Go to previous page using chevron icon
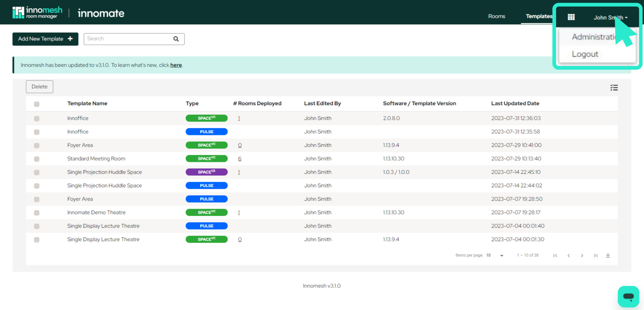This screenshot has width=644, height=310. pos(569,255)
